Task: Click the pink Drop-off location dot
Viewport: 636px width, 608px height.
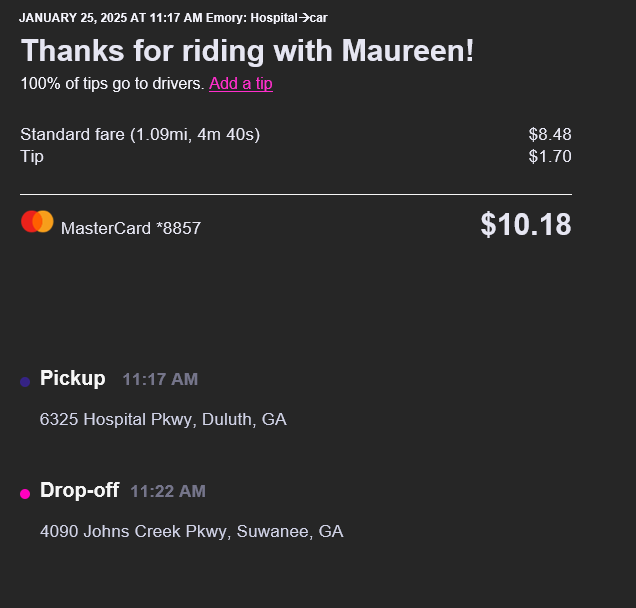Action: (25, 494)
